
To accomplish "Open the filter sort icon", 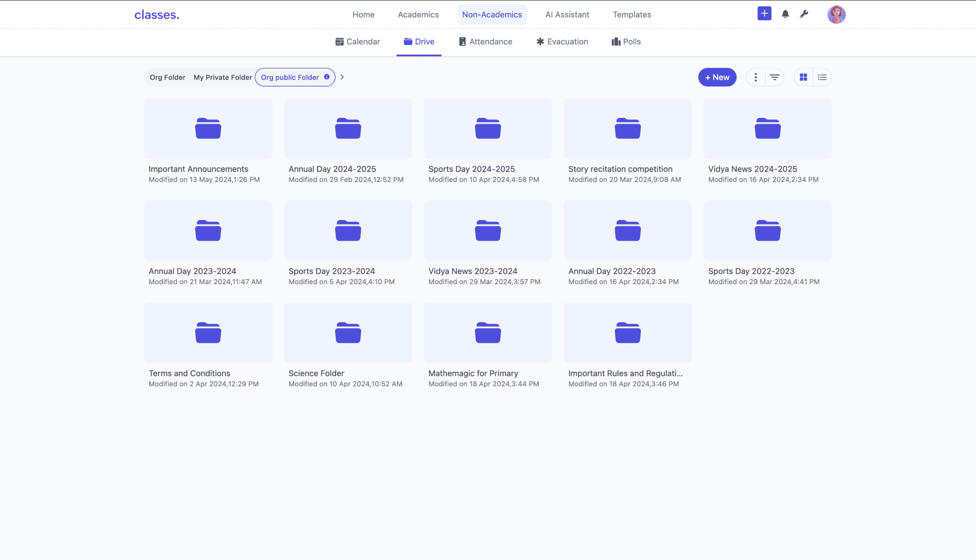I will click(774, 77).
